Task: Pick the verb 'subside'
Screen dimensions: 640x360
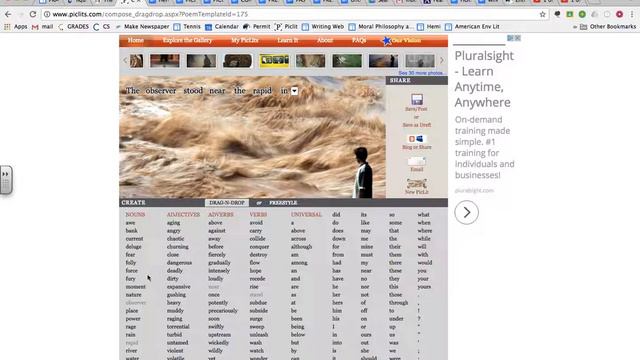Action: tap(259, 311)
